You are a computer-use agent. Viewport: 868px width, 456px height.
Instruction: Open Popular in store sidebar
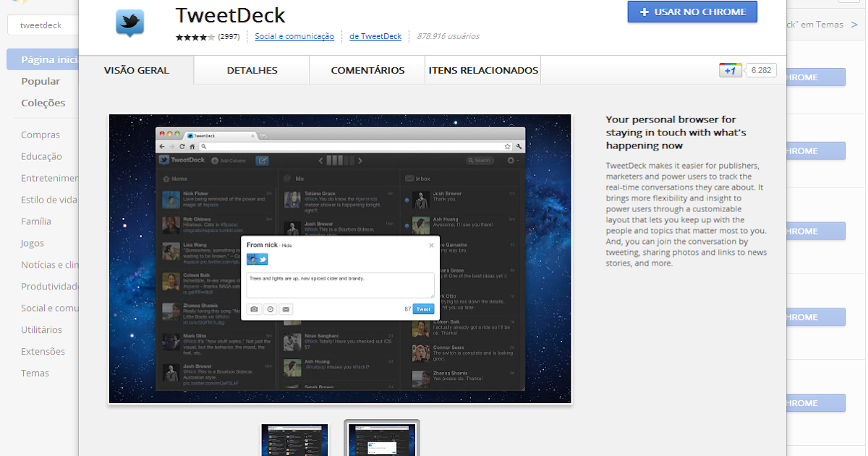41,81
